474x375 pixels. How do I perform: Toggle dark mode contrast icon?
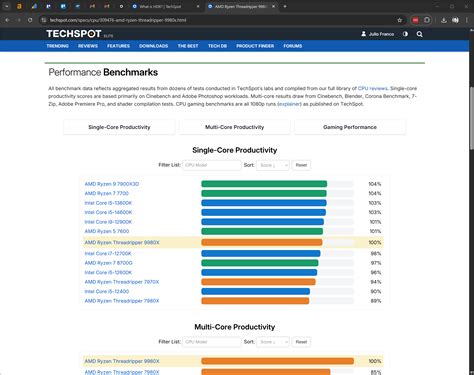coord(405,34)
